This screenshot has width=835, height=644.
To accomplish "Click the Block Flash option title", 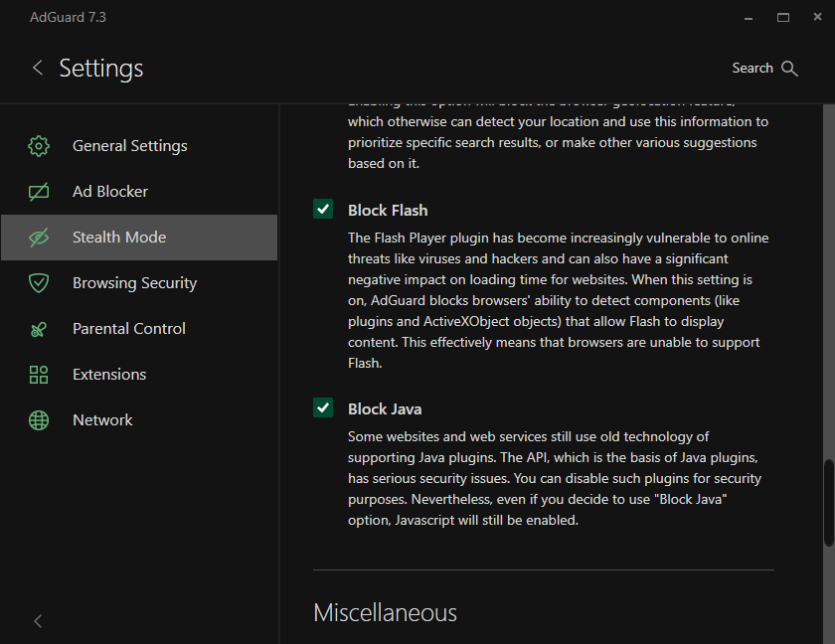I will click(x=388, y=211).
